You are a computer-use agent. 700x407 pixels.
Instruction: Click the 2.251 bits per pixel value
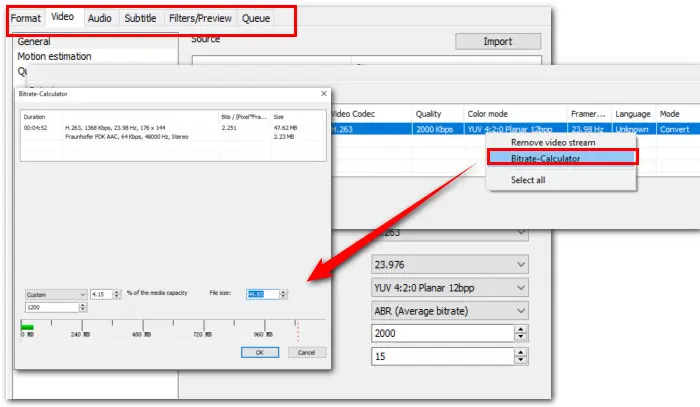(229, 128)
